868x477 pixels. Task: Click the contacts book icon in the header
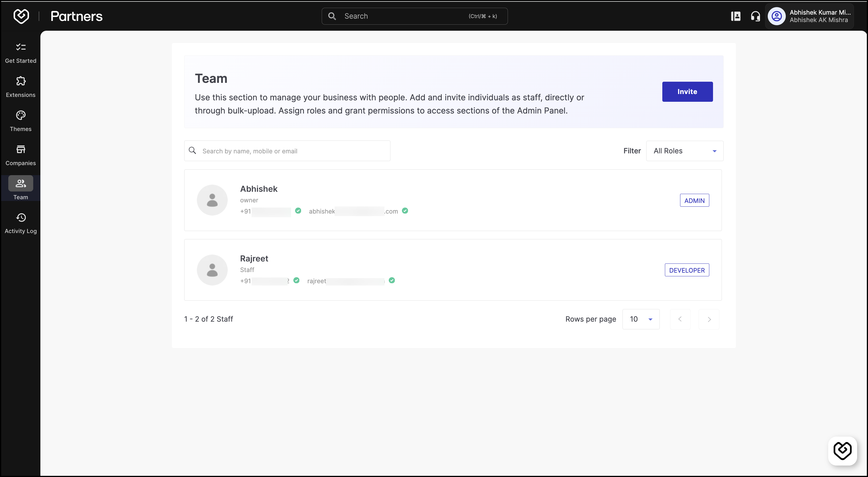(x=736, y=16)
